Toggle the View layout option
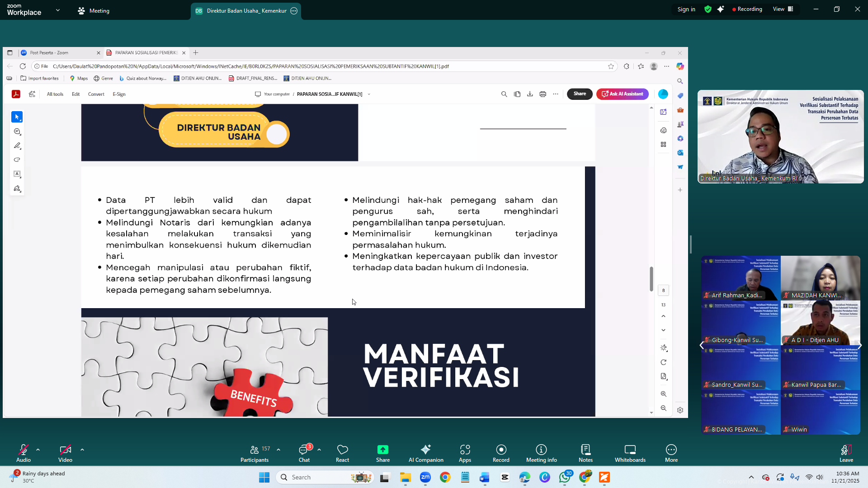Image resolution: width=868 pixels, height=488 pixels. 783,9
